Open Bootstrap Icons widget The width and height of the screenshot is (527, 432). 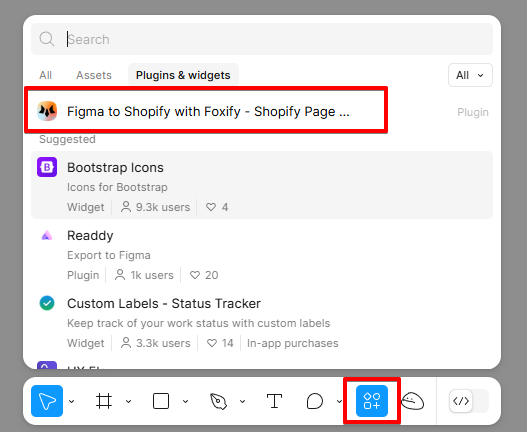tap(262, 185)
